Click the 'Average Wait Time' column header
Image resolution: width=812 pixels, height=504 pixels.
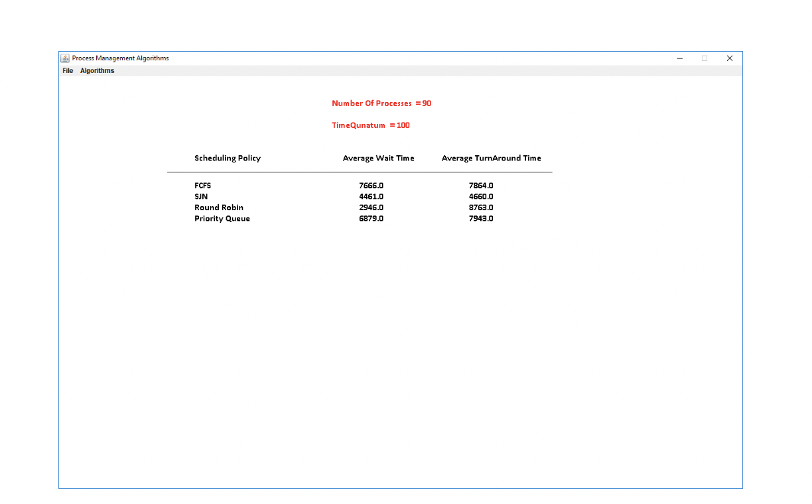[378, 158]
